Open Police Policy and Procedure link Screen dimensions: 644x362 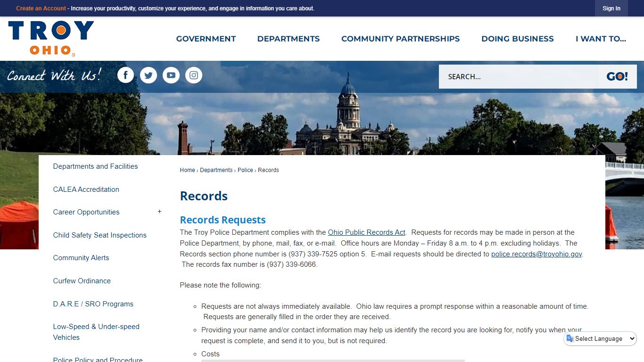pos(98,360)
